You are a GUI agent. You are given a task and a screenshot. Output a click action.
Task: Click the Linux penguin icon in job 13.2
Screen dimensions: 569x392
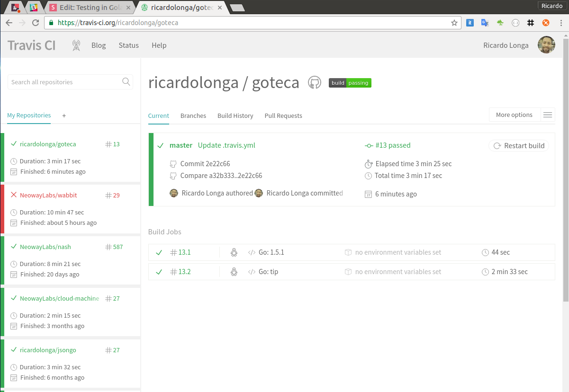pyautogui.click(x=234, y=272)
